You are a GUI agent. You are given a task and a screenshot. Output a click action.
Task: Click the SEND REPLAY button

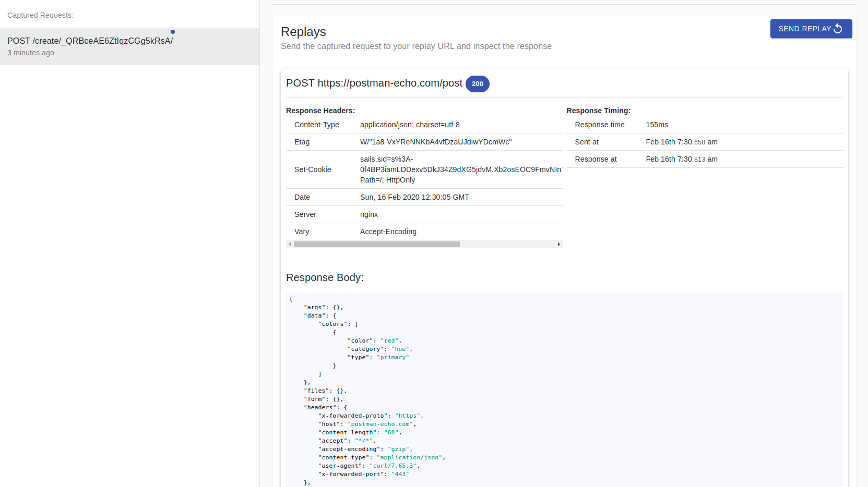tap(811, 29)
